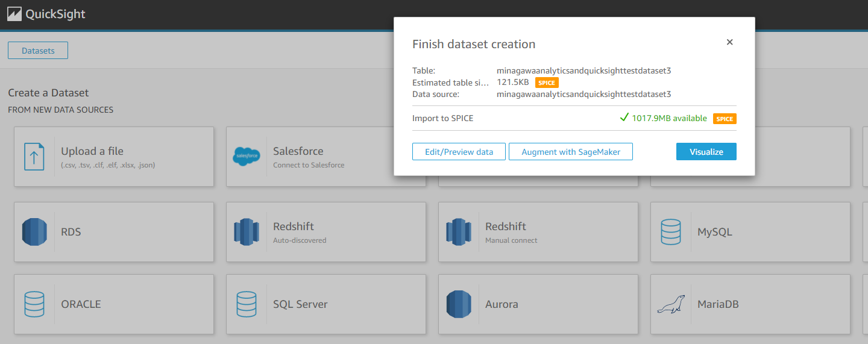868x344 pixels.
Task: Click the RDS database icon
Action: coord(34,232)
